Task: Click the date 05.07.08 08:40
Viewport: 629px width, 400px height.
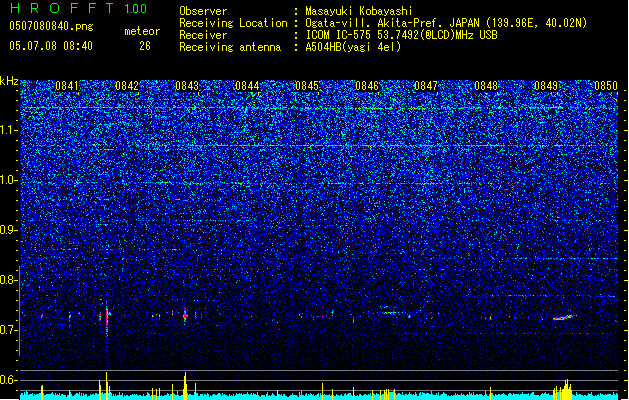Action: point(51,46)
